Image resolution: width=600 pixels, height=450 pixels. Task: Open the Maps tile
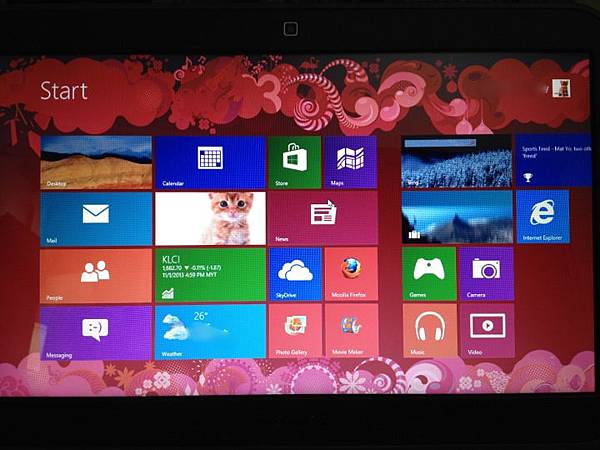pos(351,162)
